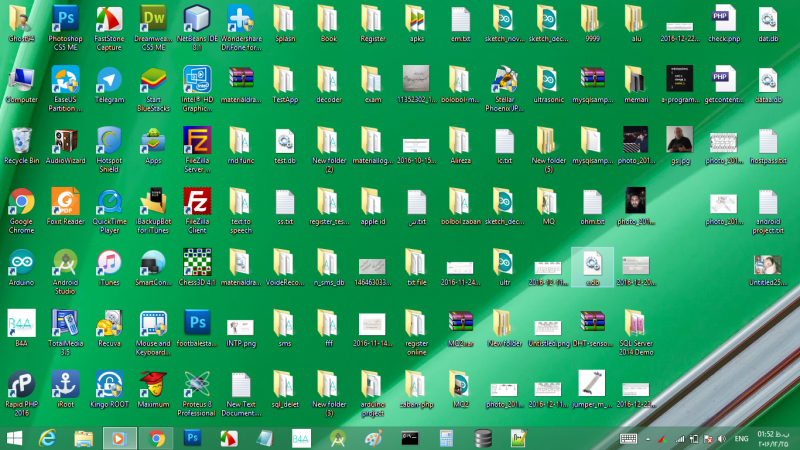Launch Hotspot Shield shortcut

(x=109, y=150)
